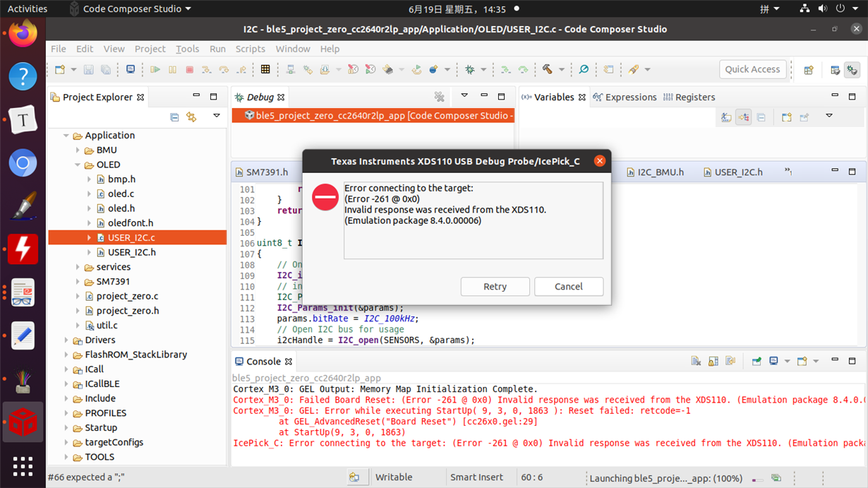Click the Resume debug toolbar icon
Screen dimensions: 868x488
click(155, 69)
